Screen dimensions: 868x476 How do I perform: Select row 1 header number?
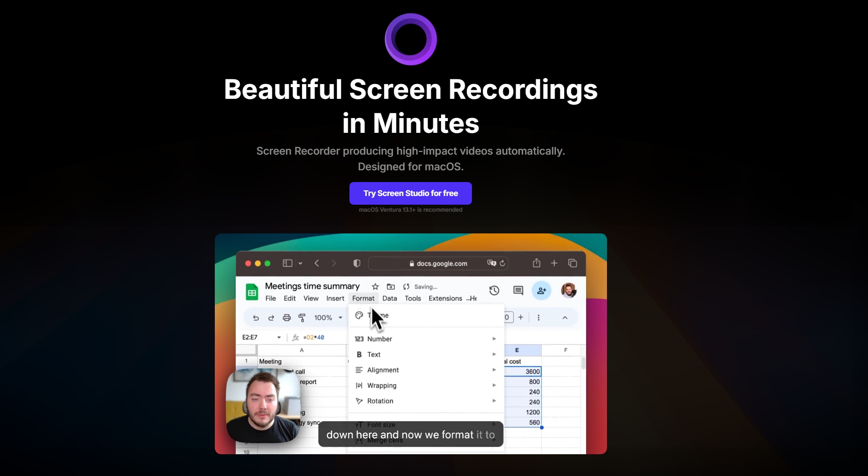pos(246,361)
